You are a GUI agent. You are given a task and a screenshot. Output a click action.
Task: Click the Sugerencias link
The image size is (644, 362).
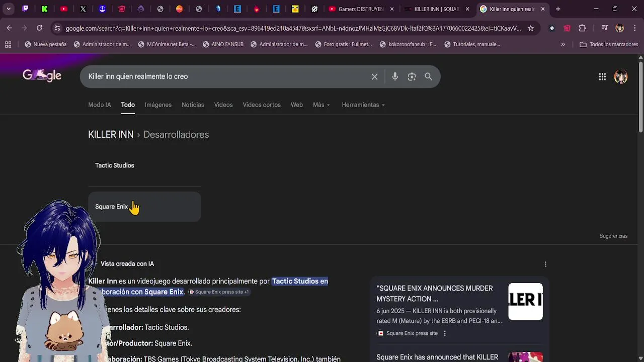pos(613,236)
